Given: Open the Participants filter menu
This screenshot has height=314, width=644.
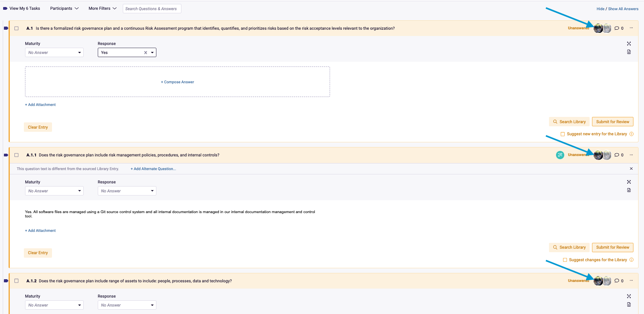Looking at the screenshot, I should pos(64,9).
